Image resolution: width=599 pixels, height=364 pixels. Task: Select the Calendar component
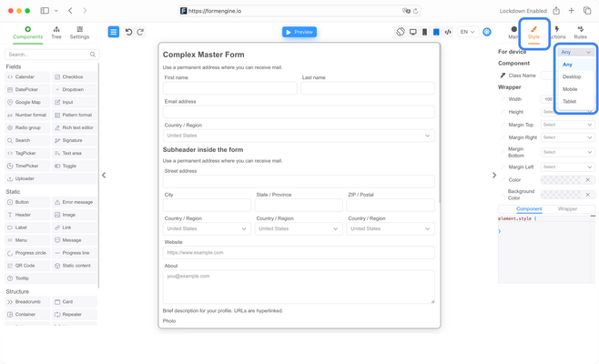27,76
